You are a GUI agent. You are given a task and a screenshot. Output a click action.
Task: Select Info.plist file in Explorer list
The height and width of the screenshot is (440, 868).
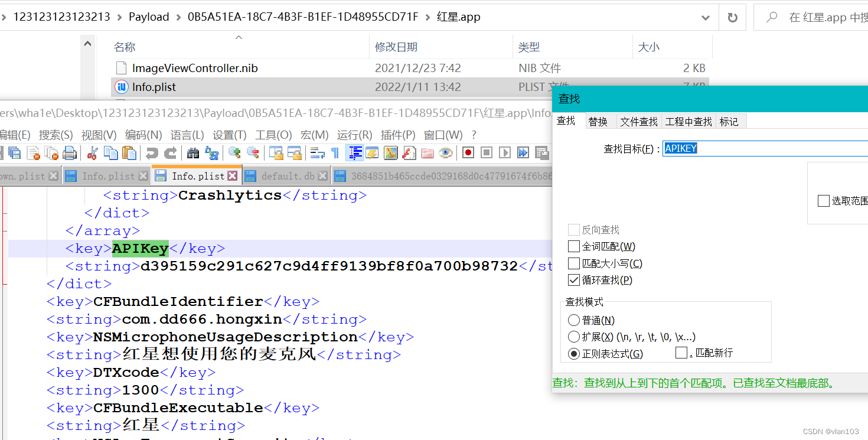[x=410, y=87]
